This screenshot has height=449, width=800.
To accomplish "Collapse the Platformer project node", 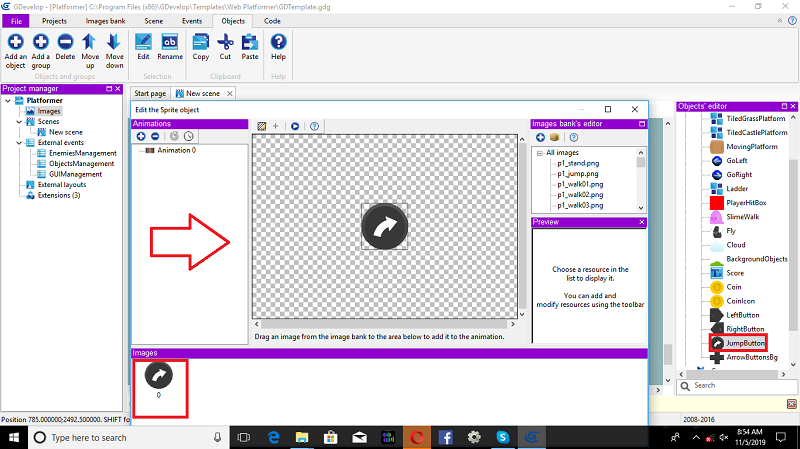I will point(8,101).
